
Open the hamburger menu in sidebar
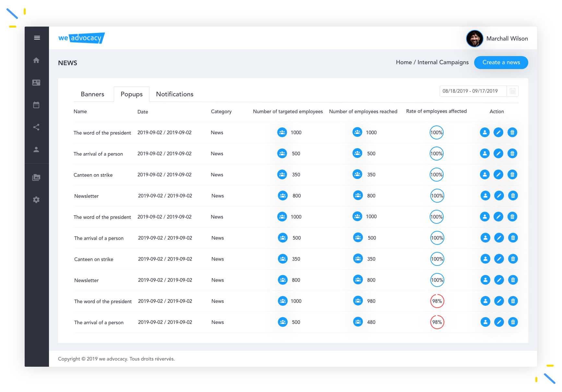37,38
